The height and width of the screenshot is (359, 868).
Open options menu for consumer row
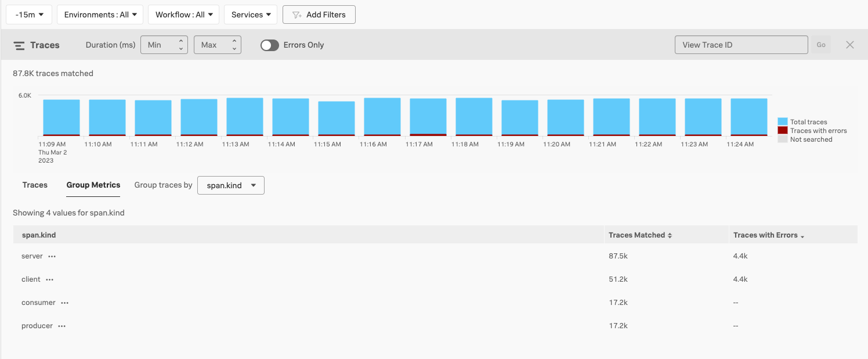click(65, 303)
